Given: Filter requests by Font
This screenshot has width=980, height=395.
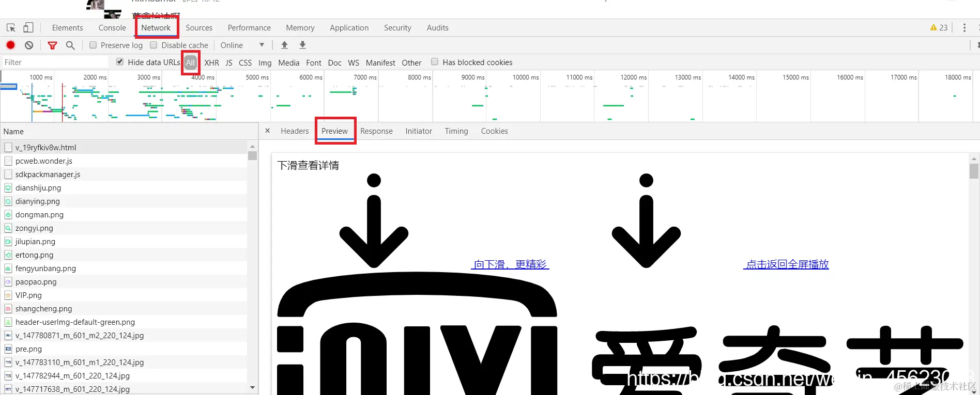Looking at the screenshot, I should (x=314, y=62).
